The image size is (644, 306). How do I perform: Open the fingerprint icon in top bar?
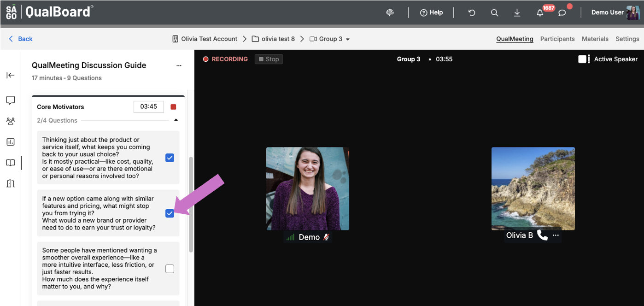(390, 13)
